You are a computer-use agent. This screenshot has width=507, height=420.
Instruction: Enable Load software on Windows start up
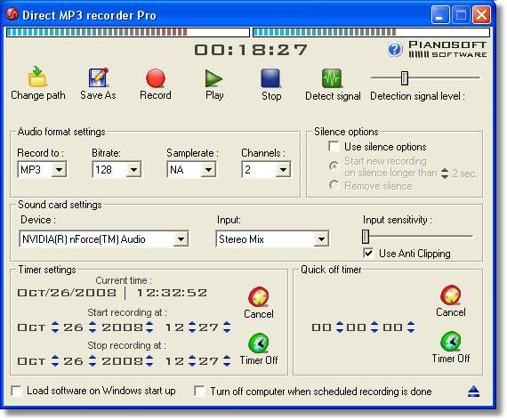pos(17,391)
